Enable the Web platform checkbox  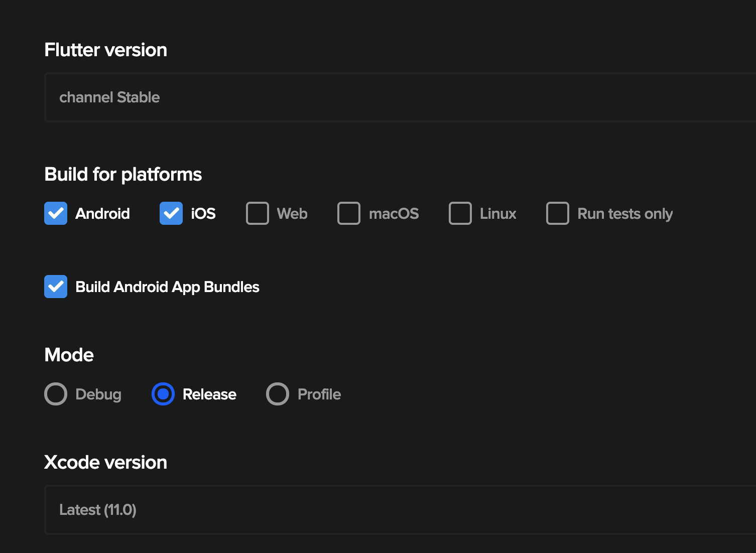coord(258,213)
